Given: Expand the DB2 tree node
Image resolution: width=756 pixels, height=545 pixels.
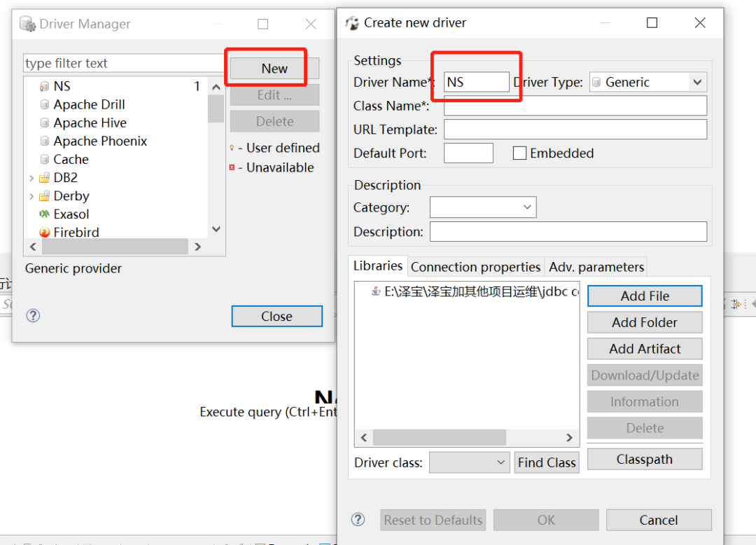Looking at the screenshot, I should [31, 178].
